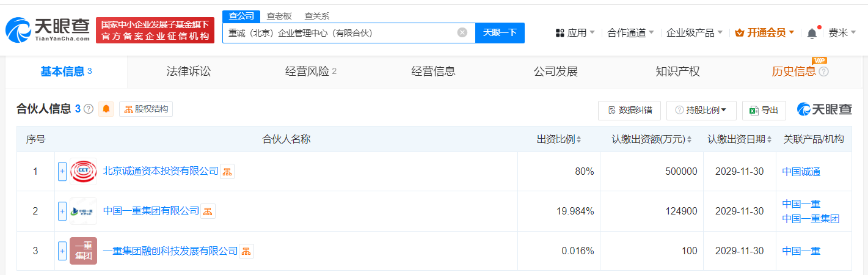The image size is (868, 275).
Task: Click the 0.016% ownership cell
Action: point(559,251)
